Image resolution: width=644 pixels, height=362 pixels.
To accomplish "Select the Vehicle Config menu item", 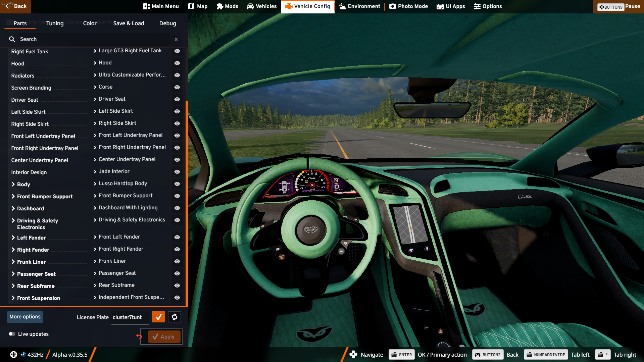I will click(x=307, y=6).
